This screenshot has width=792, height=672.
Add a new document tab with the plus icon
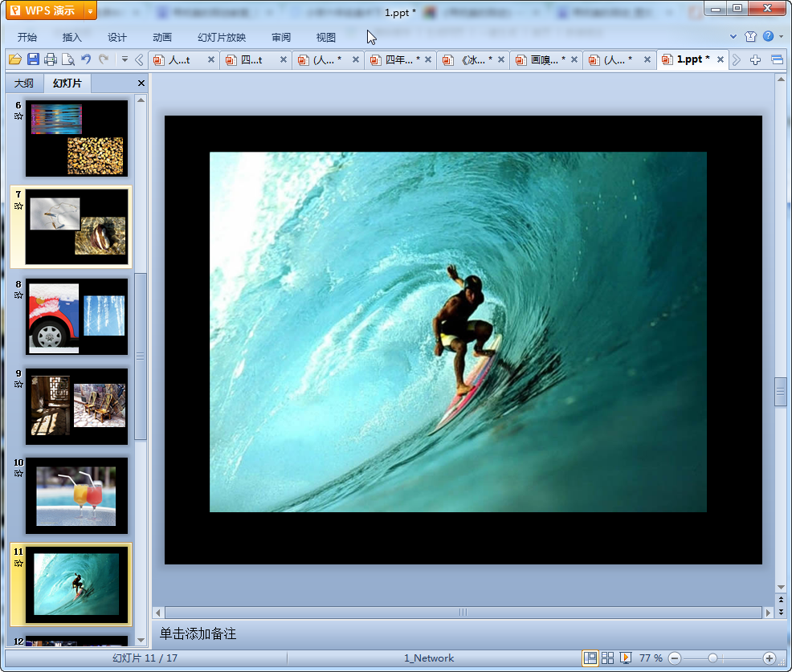[756, 59]
